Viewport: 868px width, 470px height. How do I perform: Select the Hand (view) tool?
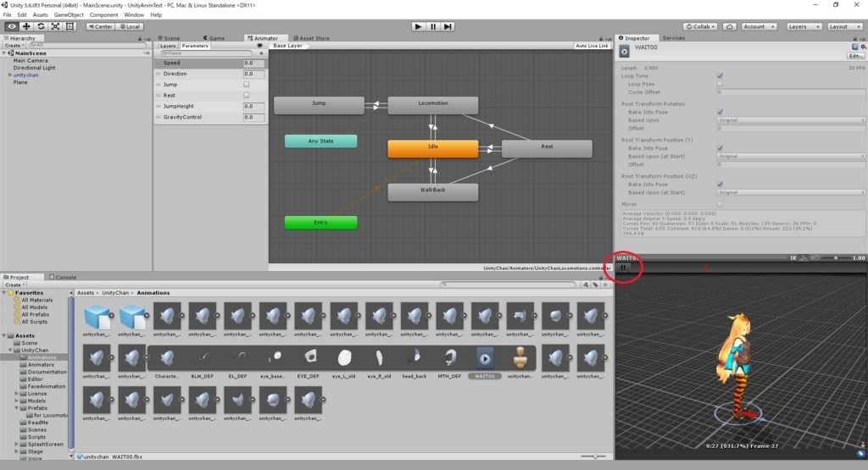click(11, 26)
